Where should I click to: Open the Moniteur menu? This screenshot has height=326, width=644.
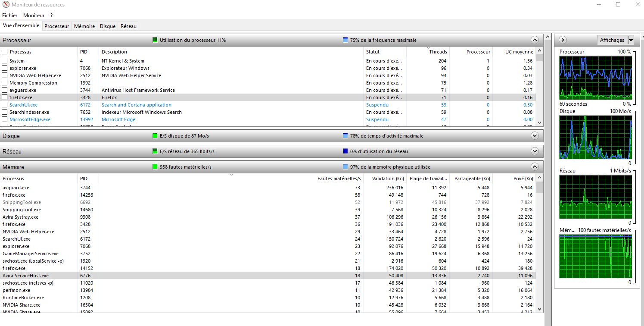(34, 16)
